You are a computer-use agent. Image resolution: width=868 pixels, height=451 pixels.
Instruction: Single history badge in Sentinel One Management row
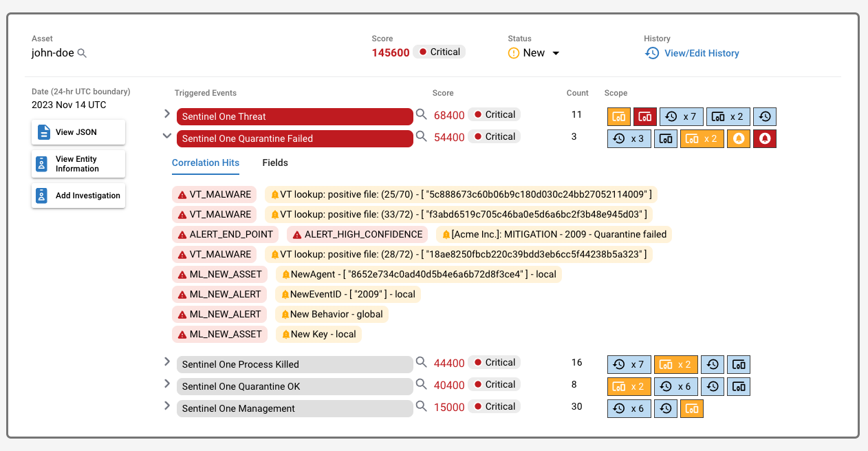click(x=666, y=408)
